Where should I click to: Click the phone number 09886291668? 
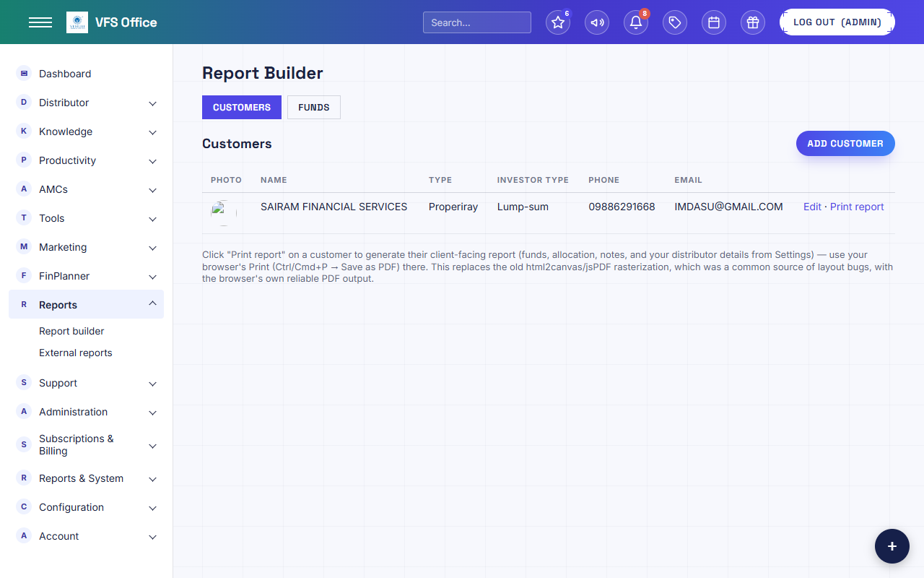(622, 207)
